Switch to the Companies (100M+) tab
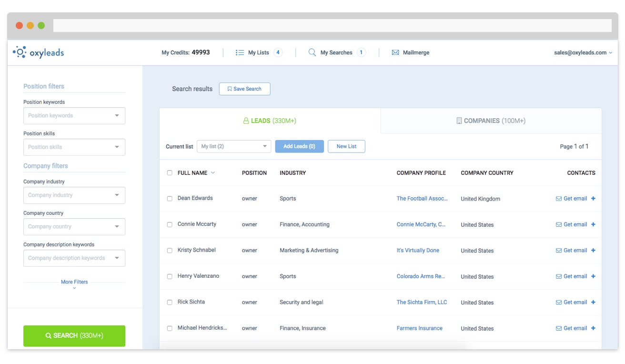 [x=491, y=121]
